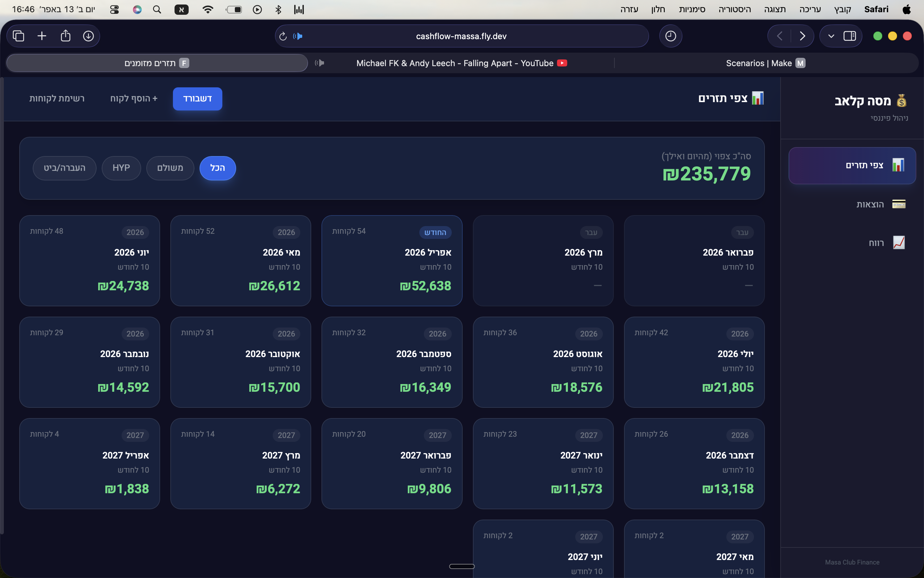Mute the YouTube tab's speaker icon
Image resolution: width=924 pixels, height=578 pixels.
pos(320,63)
